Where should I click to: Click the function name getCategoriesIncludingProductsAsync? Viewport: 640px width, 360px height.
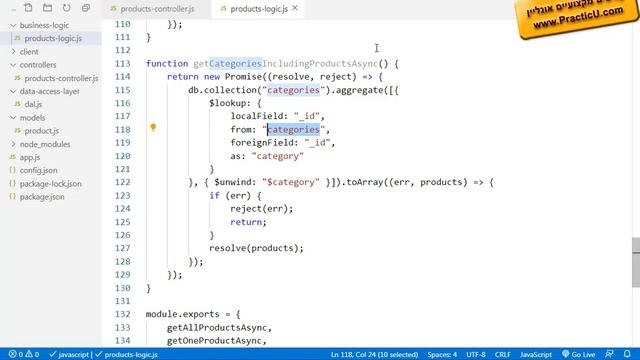pyautogui.click(x=285, y=64)
